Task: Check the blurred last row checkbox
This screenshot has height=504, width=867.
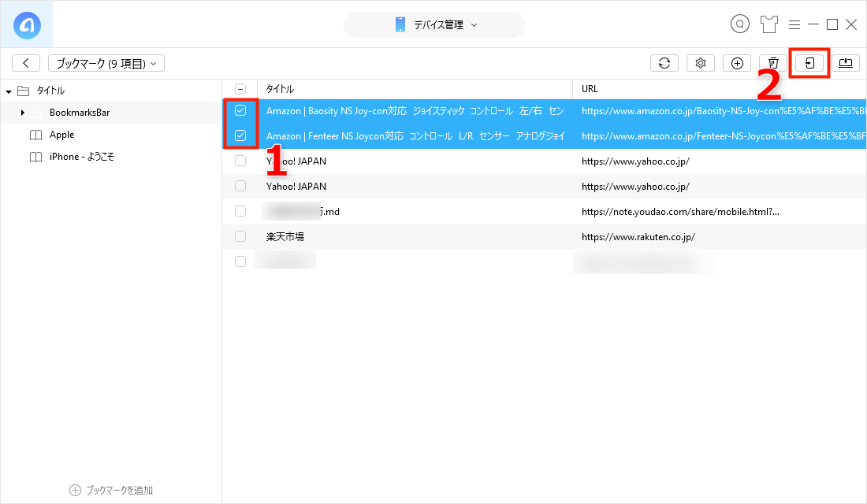Action: coord(240,261)
